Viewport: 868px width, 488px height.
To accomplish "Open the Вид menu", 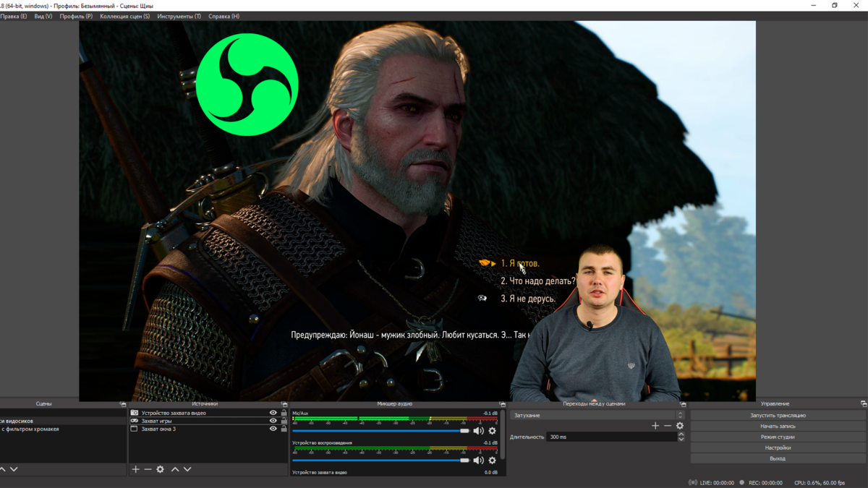I will click(43, 16).
